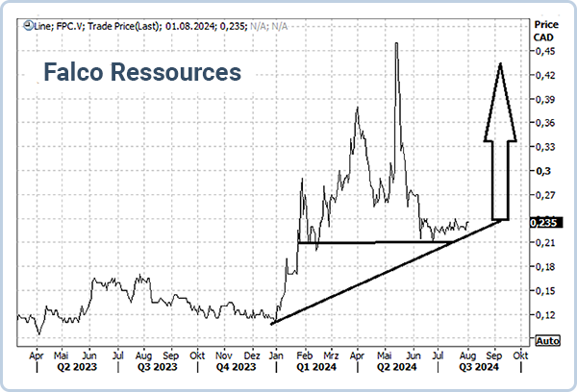
Task: Click the 0,12 price axis value
Action: (545, 315)
